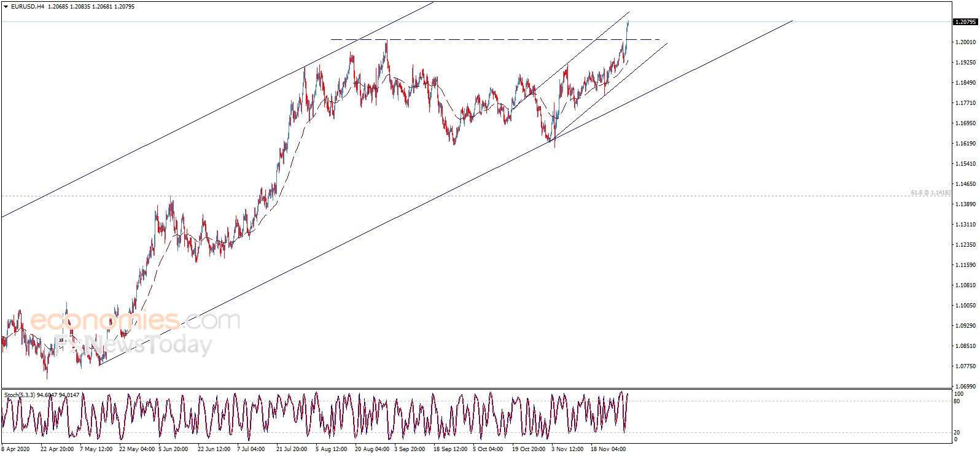Click the 3 Nov 12:00 time label
The height and width of the screenshot is (456, 980).
click(567, 449)
